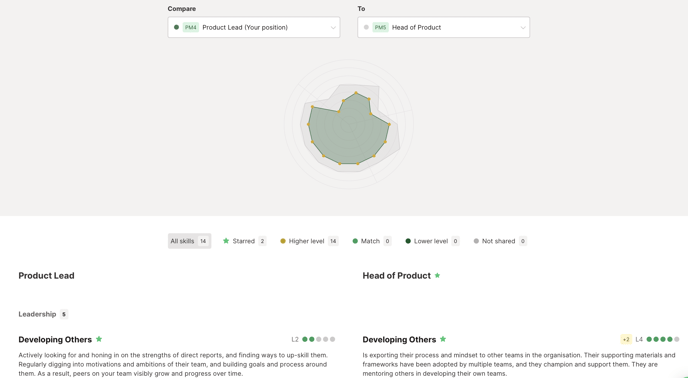Screen dimensions: 688x378
Task: Click the Starred count 2 badge
Action: pos(262,241)
